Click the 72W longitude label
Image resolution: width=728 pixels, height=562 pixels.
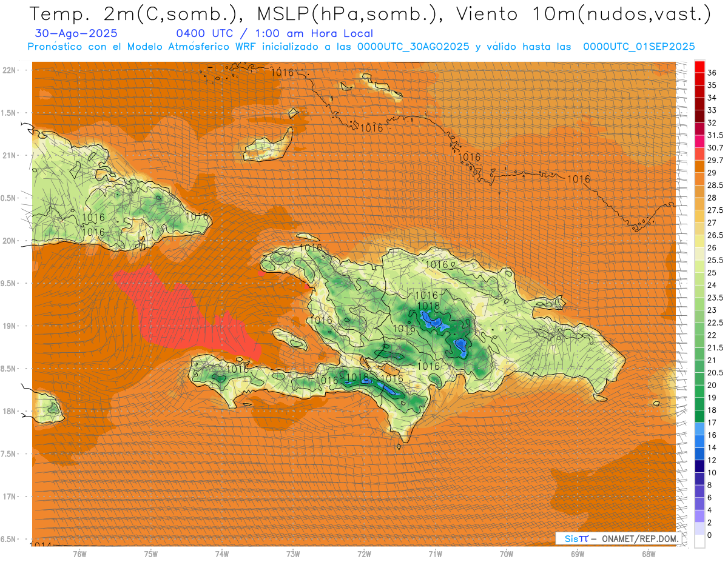tap(364, 554)
